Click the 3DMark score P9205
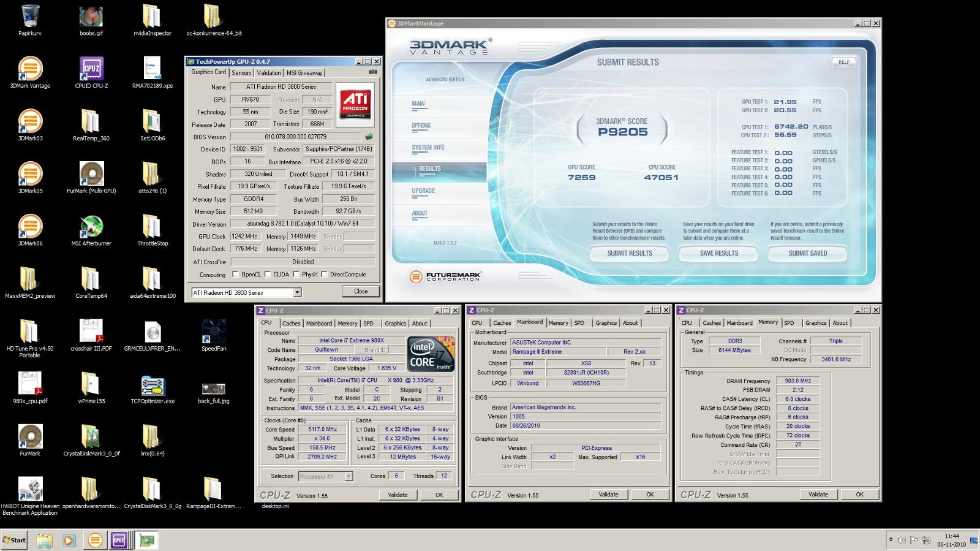Image resolution: width=980 pixels, height=551 pixels. (x=622, y=132)
